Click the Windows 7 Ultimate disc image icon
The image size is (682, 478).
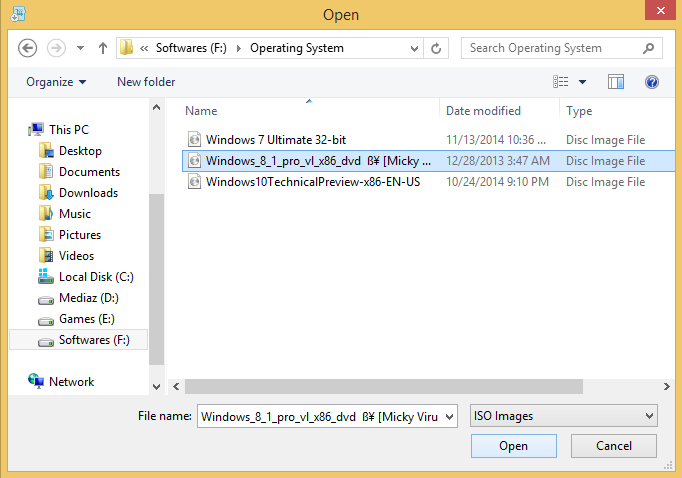click(194, 140)
